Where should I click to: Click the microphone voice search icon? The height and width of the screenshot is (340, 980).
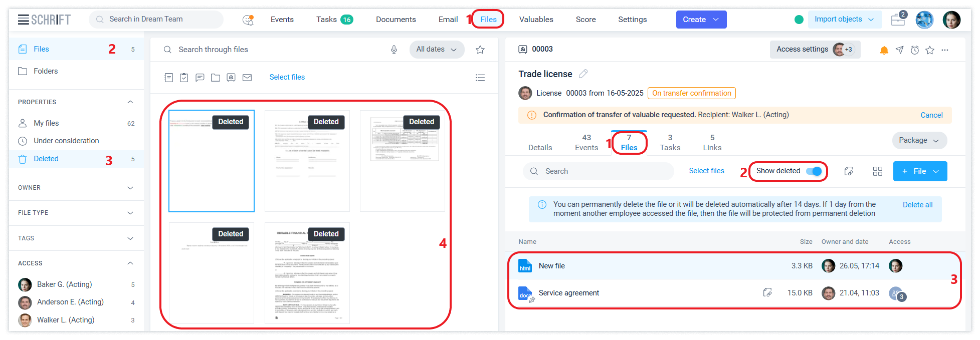coord(394,50)
